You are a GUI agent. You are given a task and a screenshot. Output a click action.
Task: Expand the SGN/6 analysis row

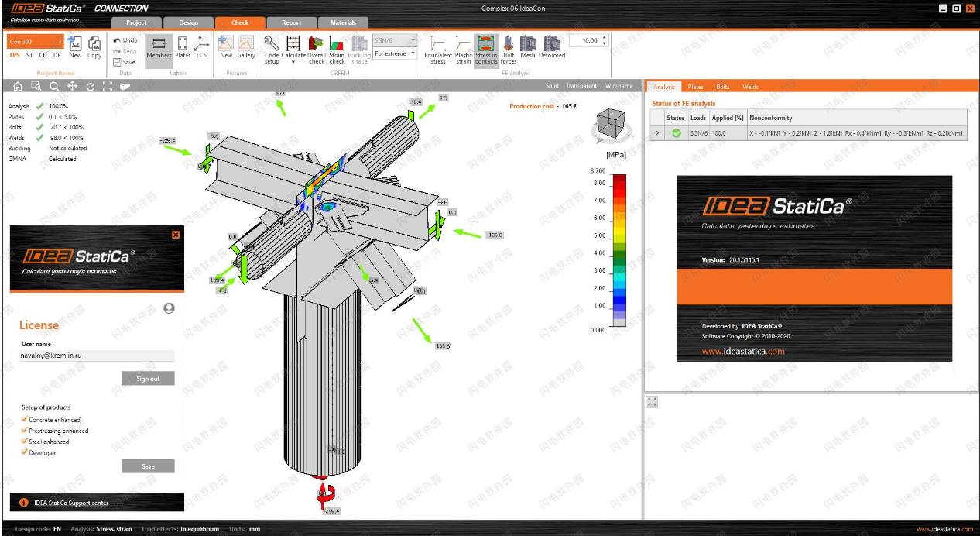(657, 133)
